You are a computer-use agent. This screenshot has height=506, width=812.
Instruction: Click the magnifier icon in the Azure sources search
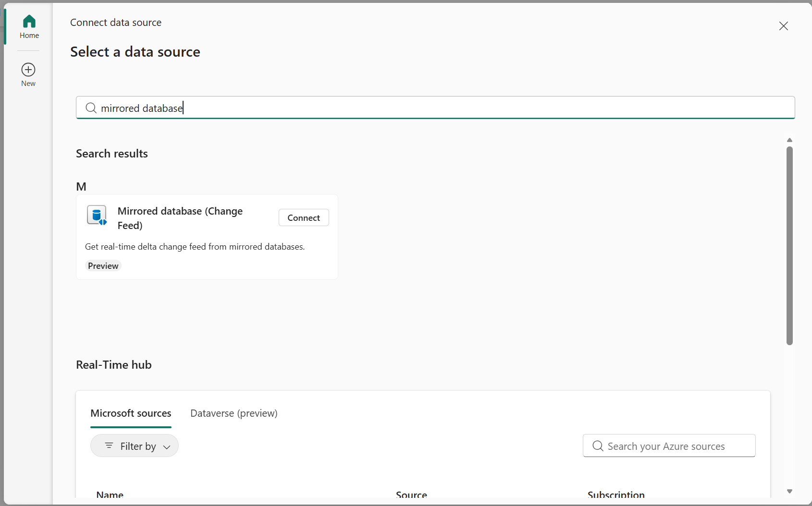598,446
